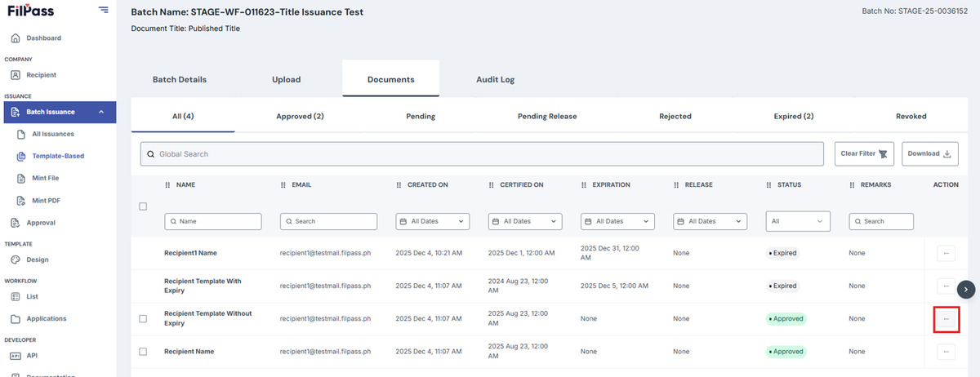Click the 2025 Dec 4, 10:21 AM cell
The width and height of the screenshot is (980, 377).
429,253
